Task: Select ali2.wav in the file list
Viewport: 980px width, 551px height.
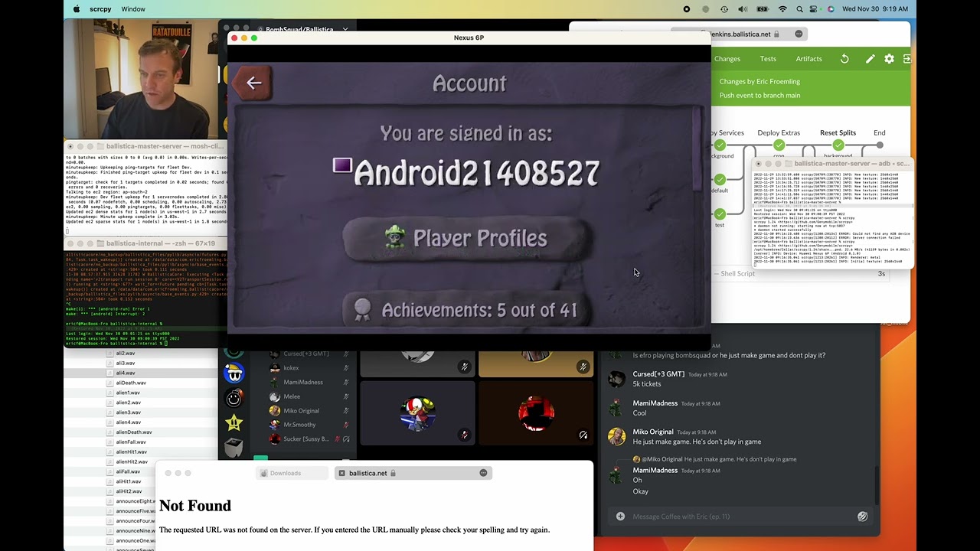Action: (x=126, y=353)
